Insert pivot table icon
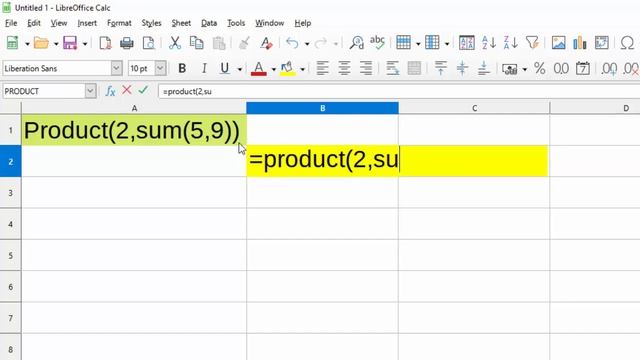The height and width of the screenshot is (360, 640). click(602, 43)
